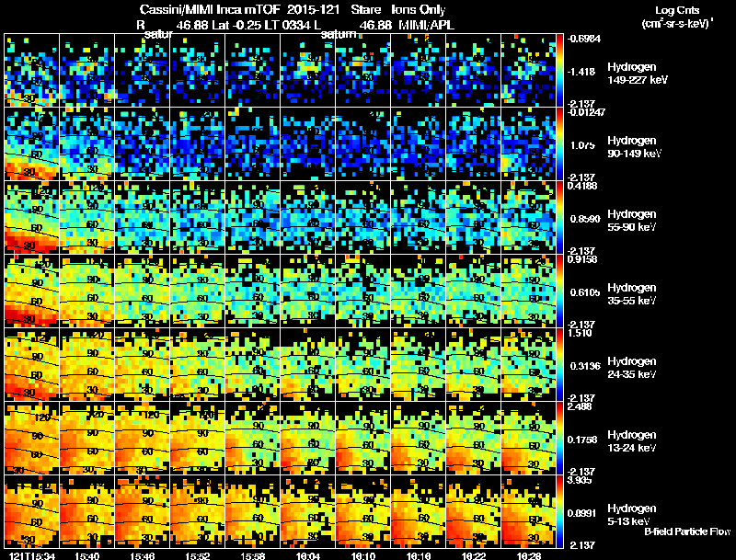
Task: Click the '3.935' colorbar value
Action: pyautogui.click(x=580, y=480)
